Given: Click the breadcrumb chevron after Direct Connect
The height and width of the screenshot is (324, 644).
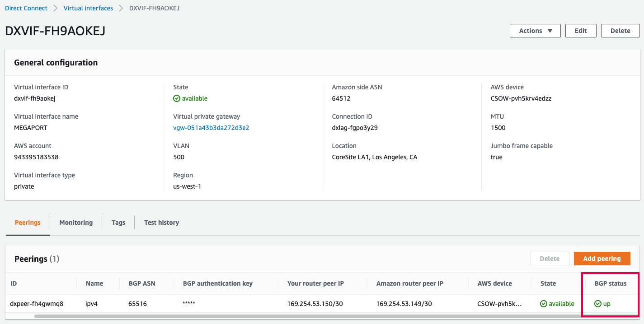Looking at the screenshot, I should pos(55,8).
